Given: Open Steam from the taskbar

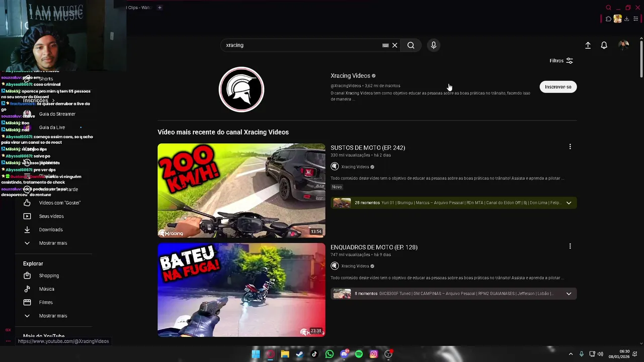Looking at the screenshot, I should 300,354.
